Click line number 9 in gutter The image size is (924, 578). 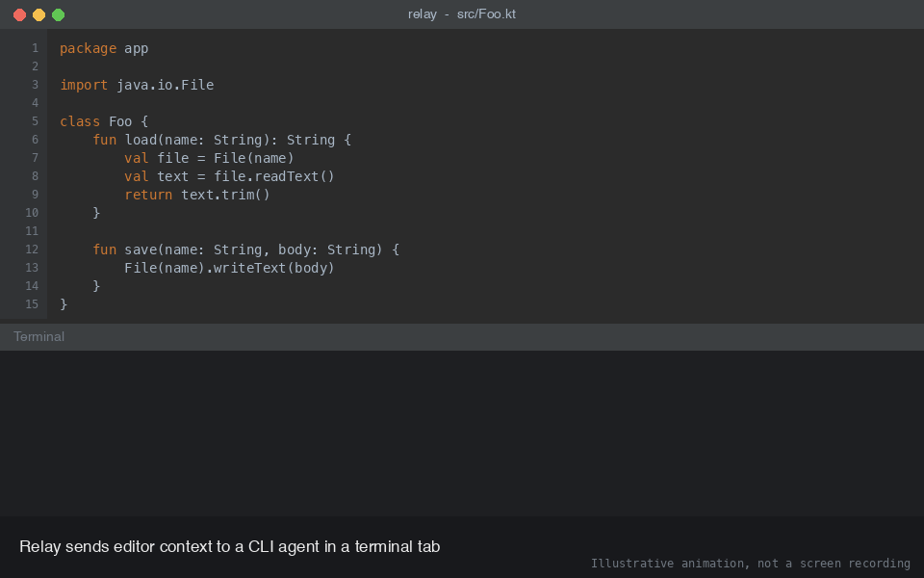click(36, 195)
